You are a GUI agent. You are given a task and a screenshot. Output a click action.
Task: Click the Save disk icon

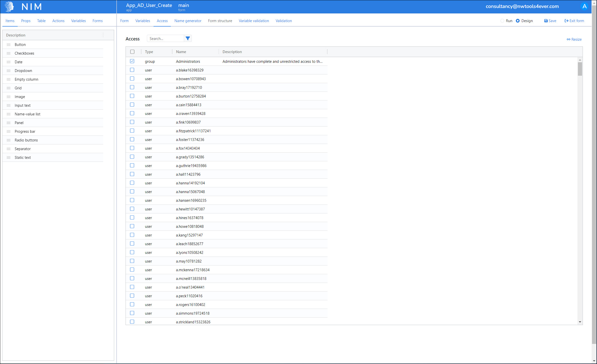click(546, 21)
